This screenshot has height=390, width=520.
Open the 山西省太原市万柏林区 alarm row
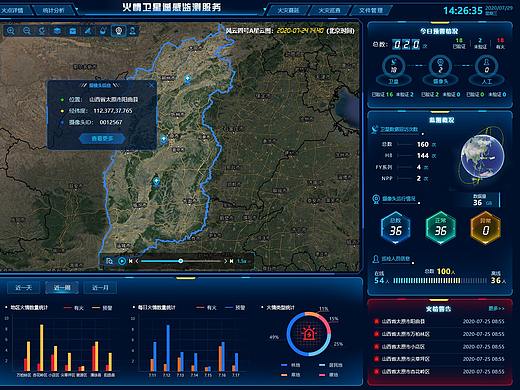click(439, 334)
